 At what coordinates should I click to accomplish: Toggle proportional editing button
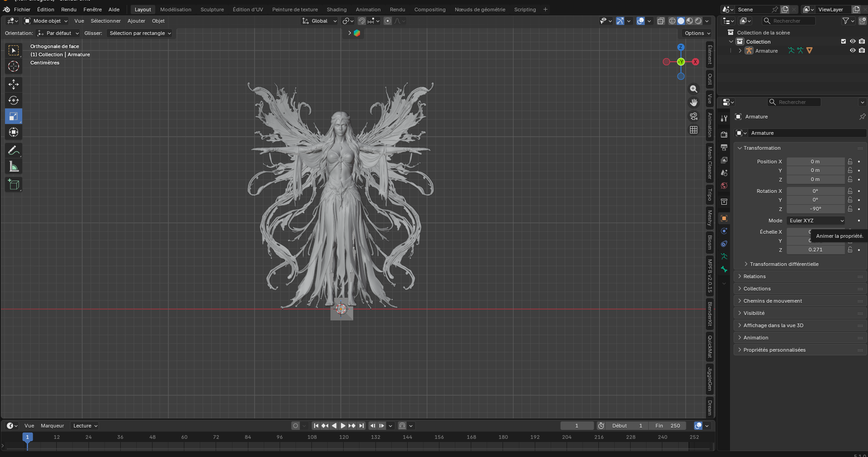(x=388, y=21)
